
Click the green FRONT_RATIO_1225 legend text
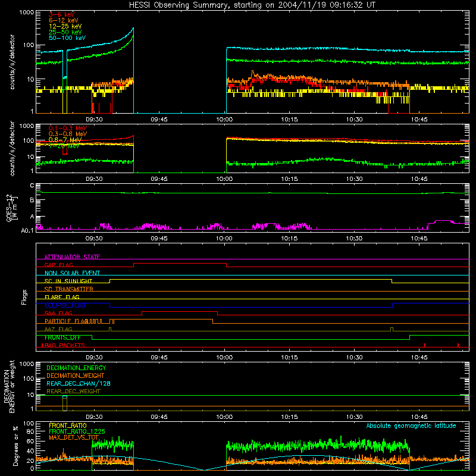point(77,431)
